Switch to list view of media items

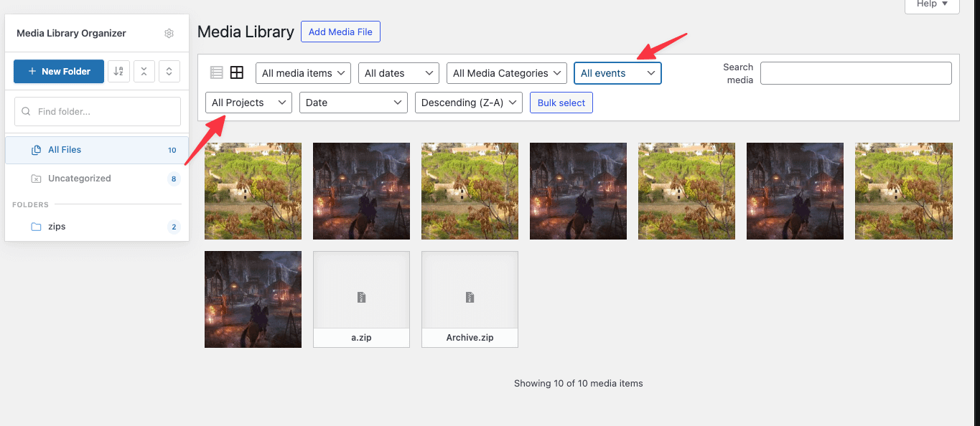[216, 72]
